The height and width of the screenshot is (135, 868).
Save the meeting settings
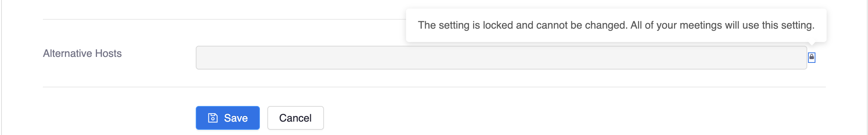227,118
